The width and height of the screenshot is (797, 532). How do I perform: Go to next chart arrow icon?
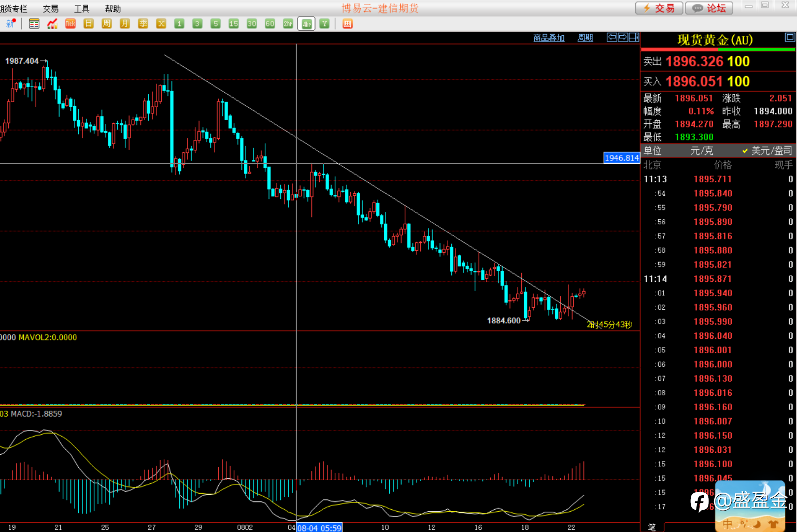(x=623, y=37)
